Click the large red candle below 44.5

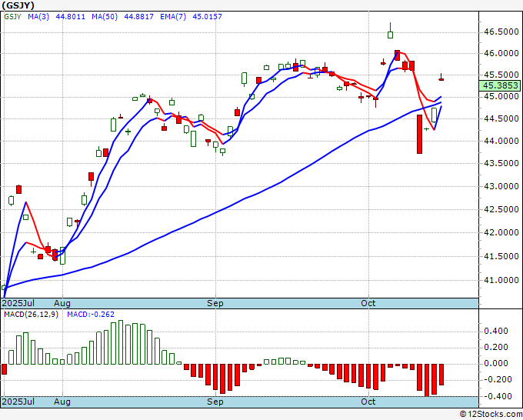420,134
